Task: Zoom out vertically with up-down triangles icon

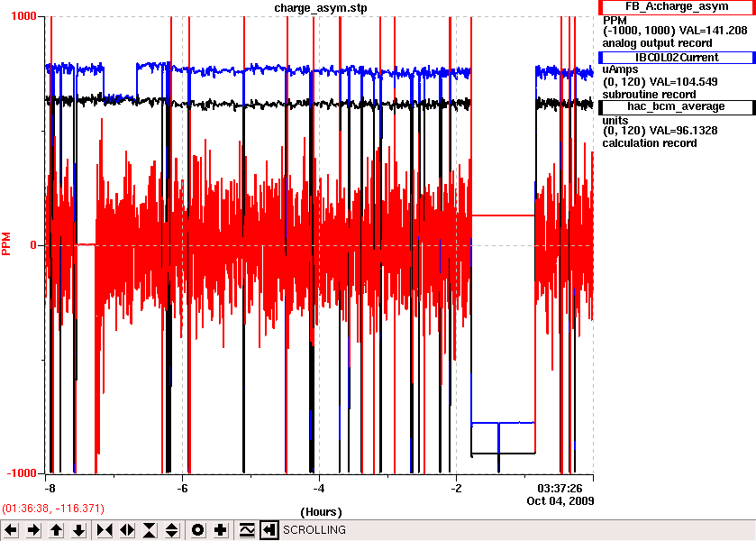Action: 172,530
